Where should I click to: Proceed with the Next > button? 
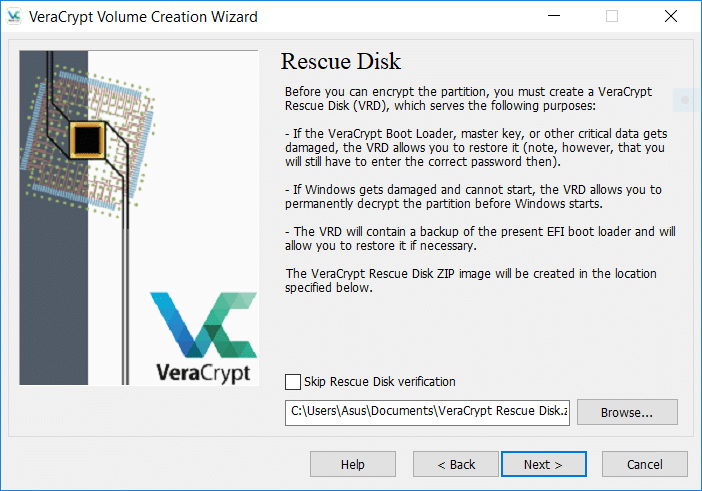544,464
